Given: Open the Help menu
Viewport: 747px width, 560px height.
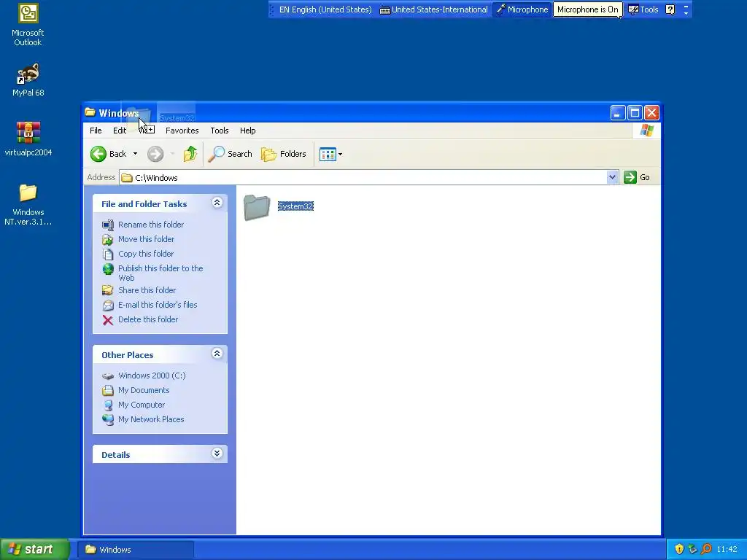Looking at the screenshot, I should (248, 131).
